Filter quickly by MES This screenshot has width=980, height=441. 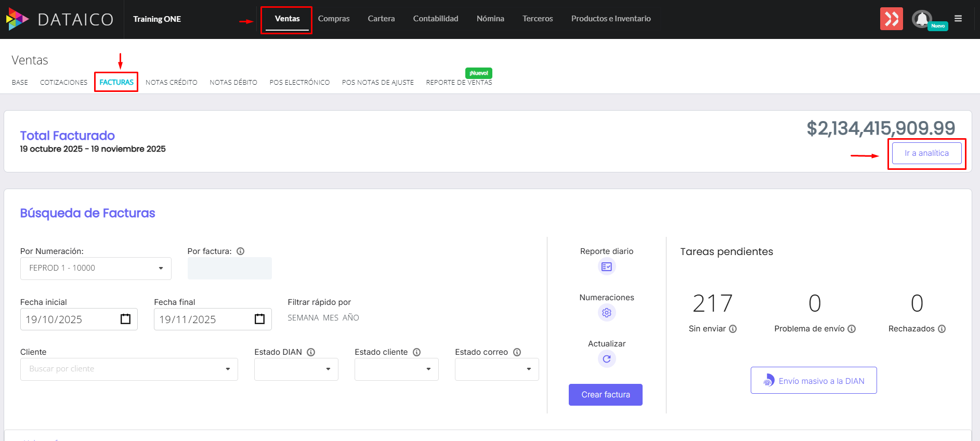(330, 318)
